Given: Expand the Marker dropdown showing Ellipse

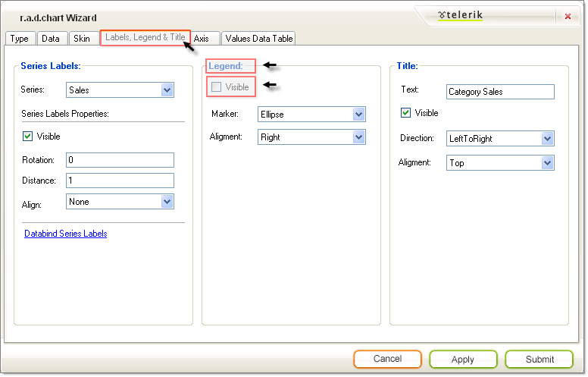Looking at the screenshot, I should (311, 114).
